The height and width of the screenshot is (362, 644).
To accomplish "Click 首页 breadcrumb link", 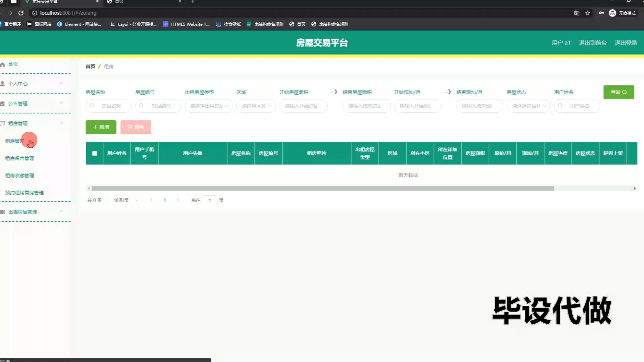I will click(x=91, y=67).
